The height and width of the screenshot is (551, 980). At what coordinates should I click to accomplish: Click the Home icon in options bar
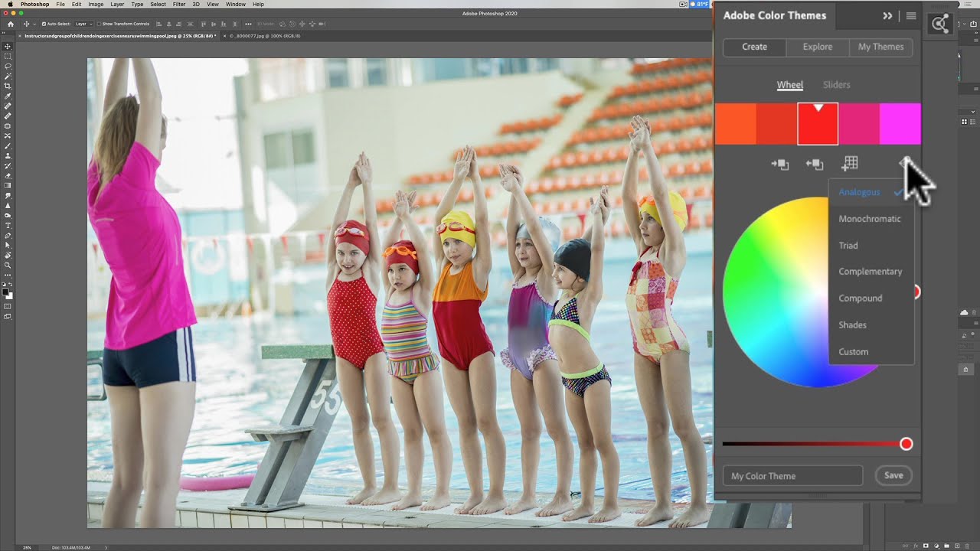click(11, 24)
